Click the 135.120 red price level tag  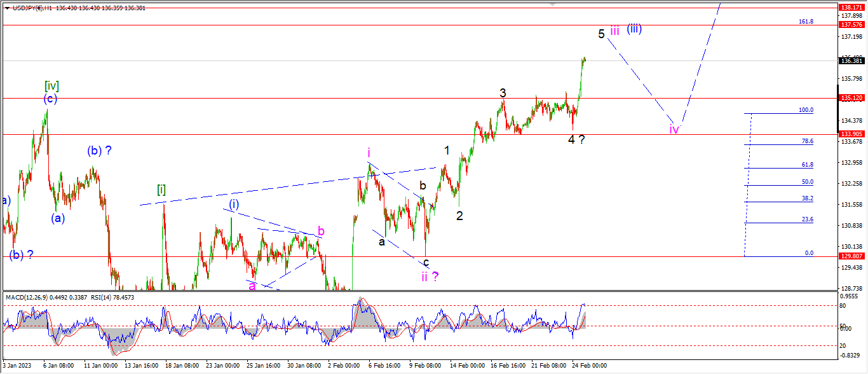tap(850, 98)
